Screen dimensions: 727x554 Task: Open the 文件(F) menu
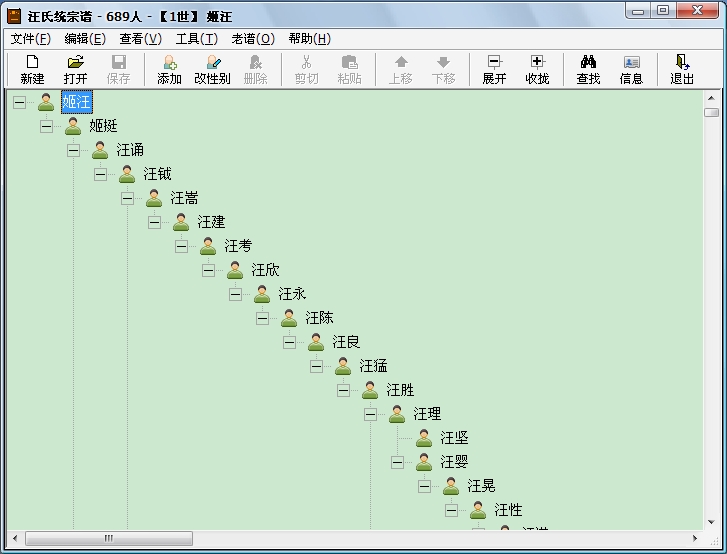point(30,39)
